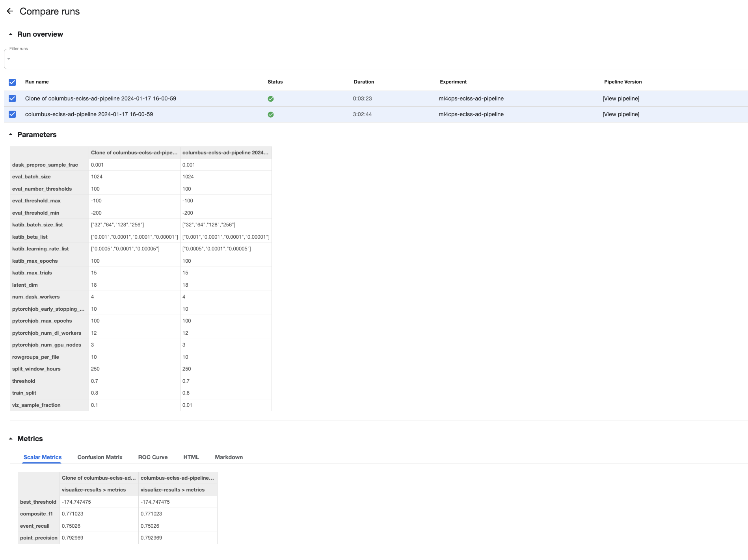The image size is (748, 560).
Task: Open the ROC Curve tab
Action: 153,457
